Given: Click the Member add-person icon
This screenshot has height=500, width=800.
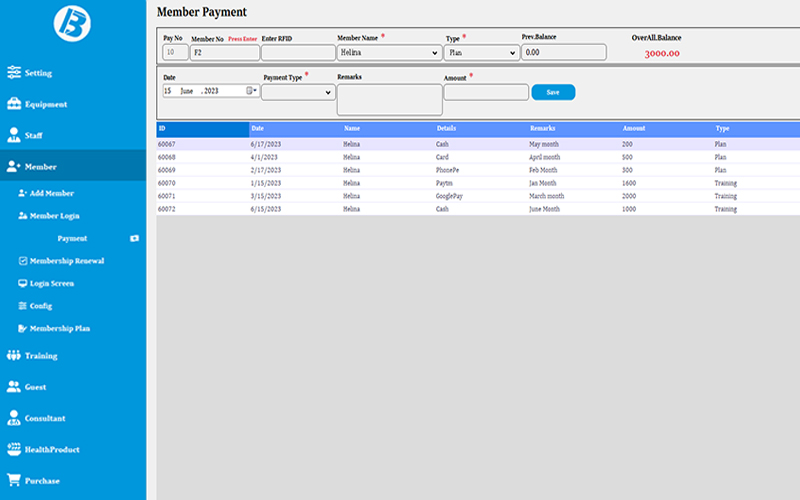Looking at the screenshot, I should pos(13,166).
